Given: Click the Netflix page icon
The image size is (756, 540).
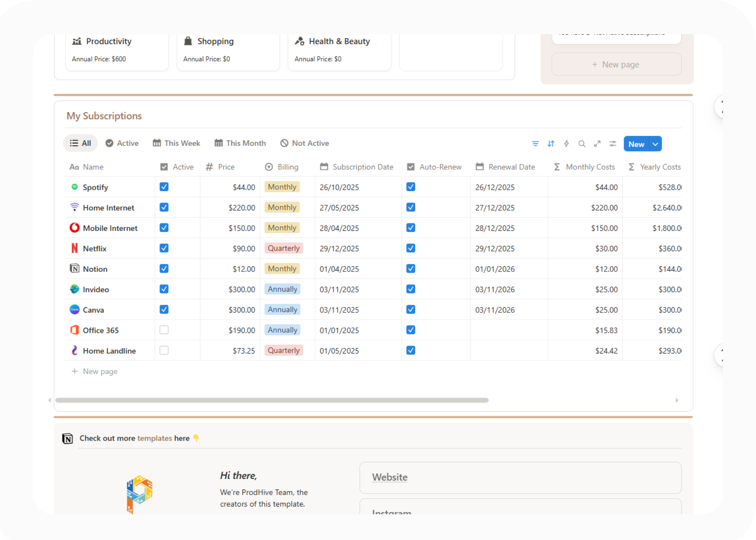Looking at the screenshot, I should pos(74,248).
